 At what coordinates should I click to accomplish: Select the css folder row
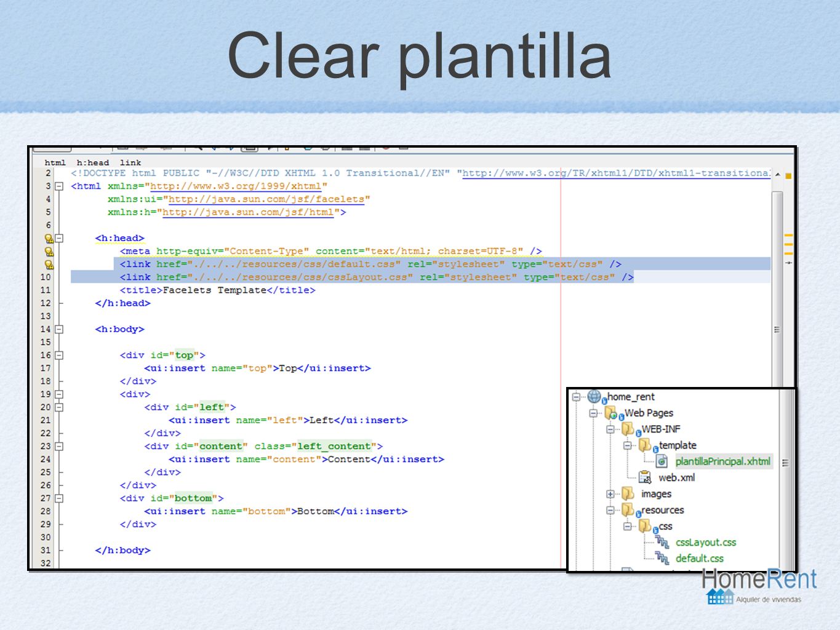tap(656, 526)
